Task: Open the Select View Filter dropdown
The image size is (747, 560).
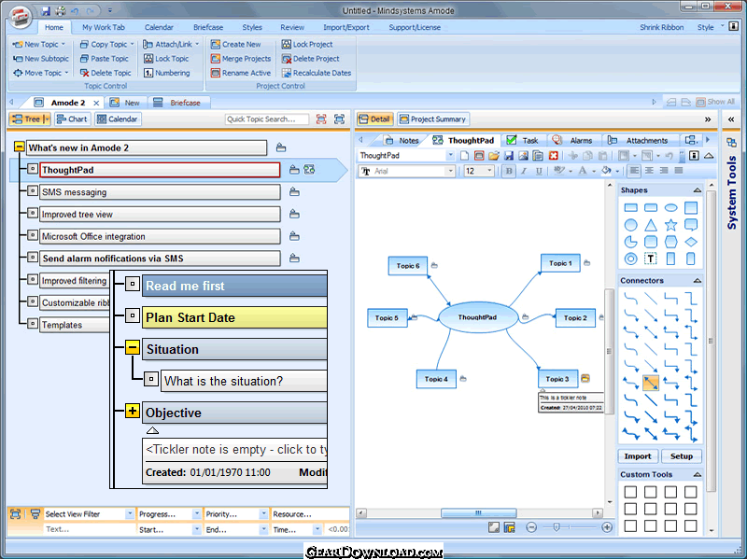Action: point(129,514)
